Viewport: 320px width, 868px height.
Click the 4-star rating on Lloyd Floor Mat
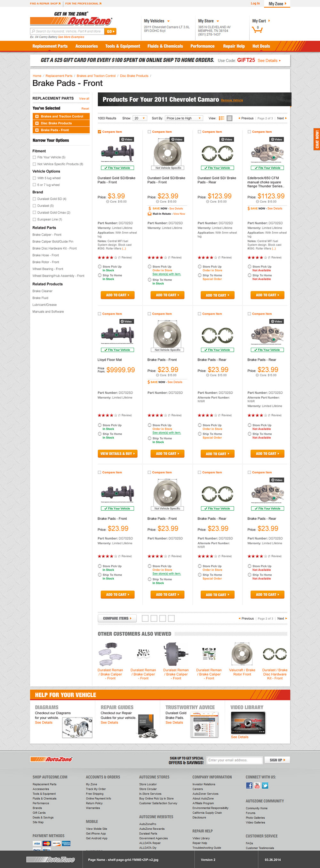click(x=107, y=415)
